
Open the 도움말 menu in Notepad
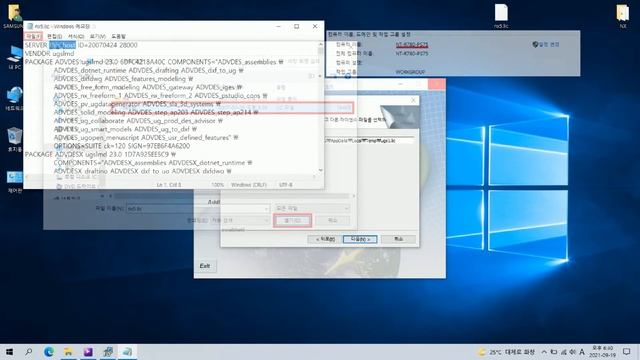tap(118, 36)
